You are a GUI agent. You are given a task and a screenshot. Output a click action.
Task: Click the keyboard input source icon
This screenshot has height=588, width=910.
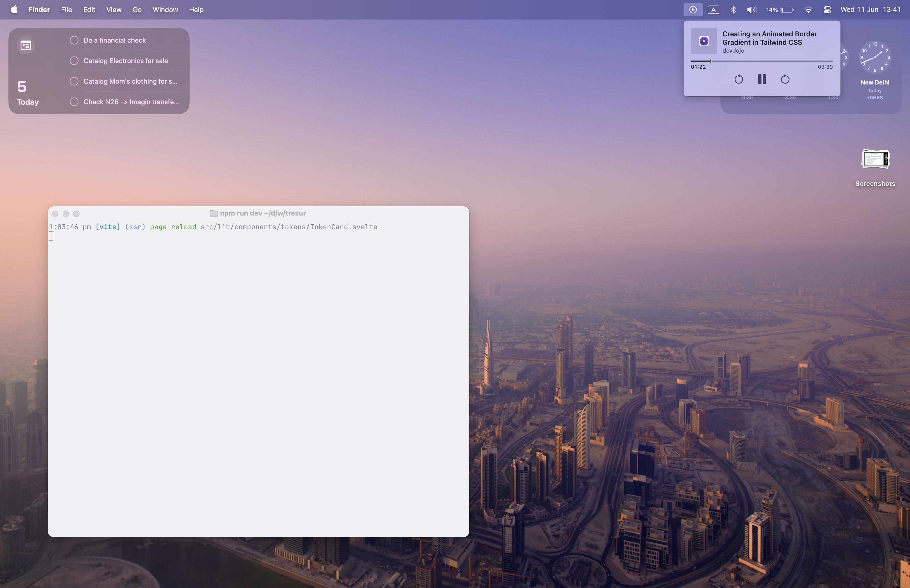(714, 9)
